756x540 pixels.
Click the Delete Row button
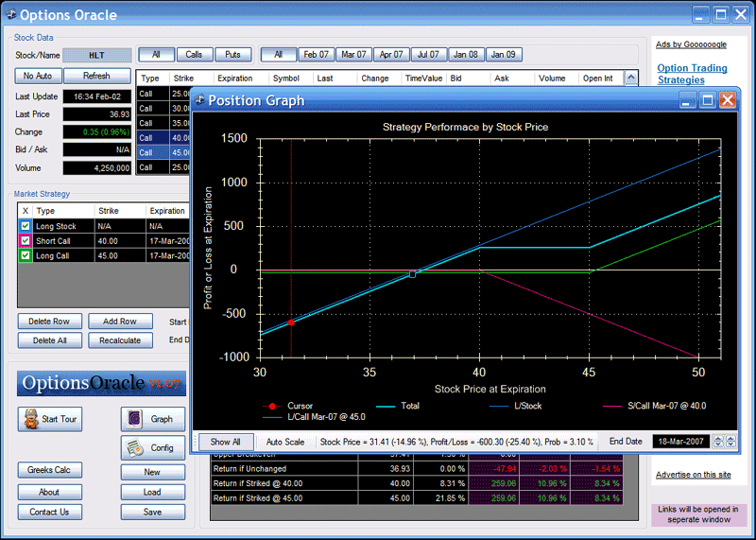coord(50,321)
